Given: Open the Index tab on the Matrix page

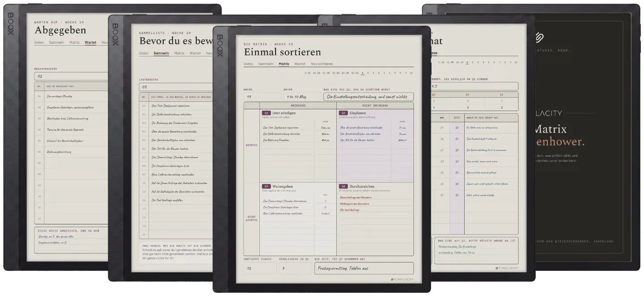Looking at the screenshot, I should tap(248, 64).
